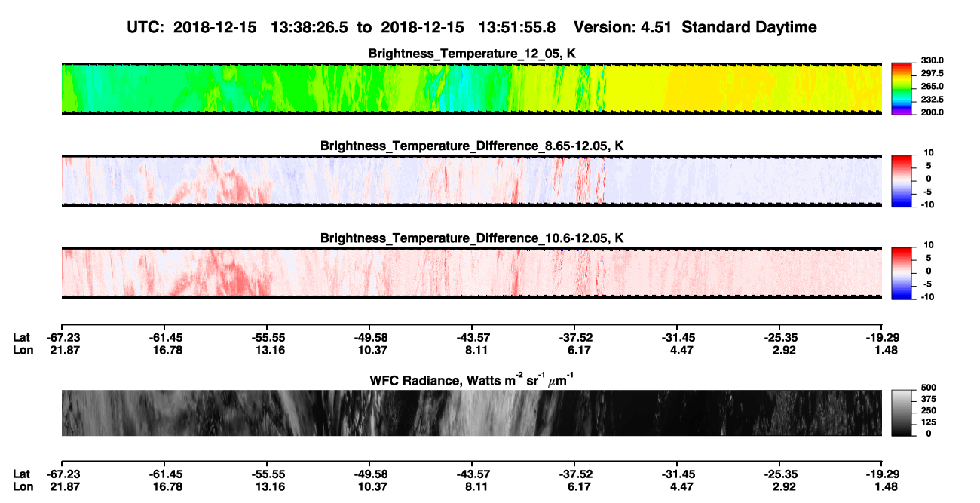Click the grayscale colorbar for WFC Radiance

902,413
